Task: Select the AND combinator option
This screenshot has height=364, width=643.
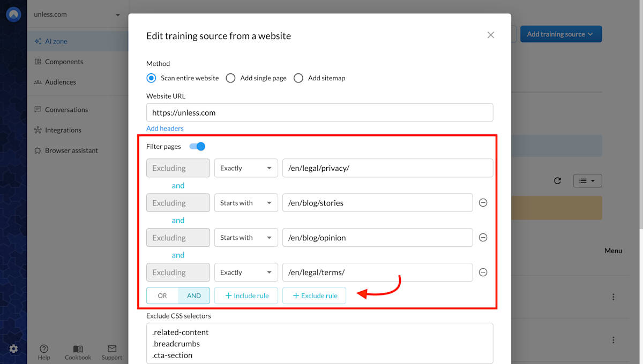Action: [x=193, y=295]
